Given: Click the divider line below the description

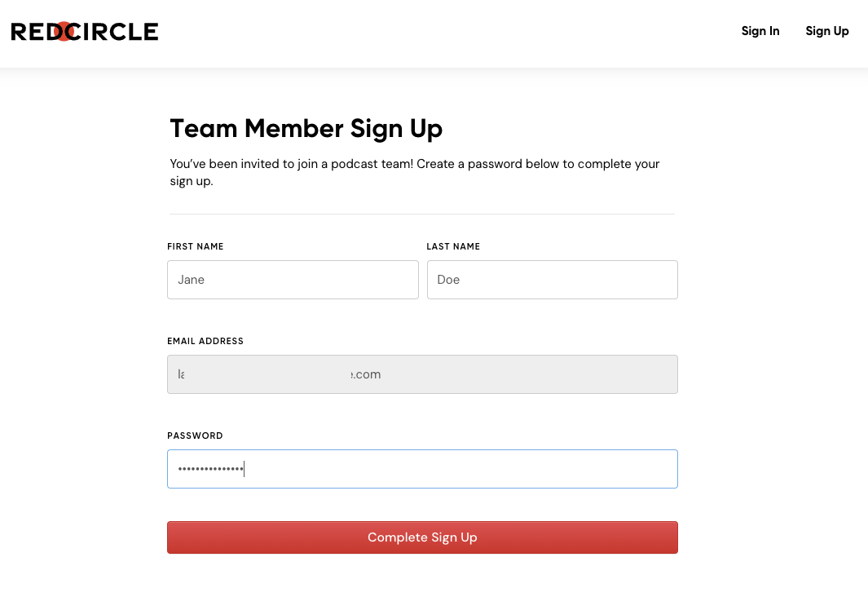Looking at the screenshot, I should click(422, 214).
